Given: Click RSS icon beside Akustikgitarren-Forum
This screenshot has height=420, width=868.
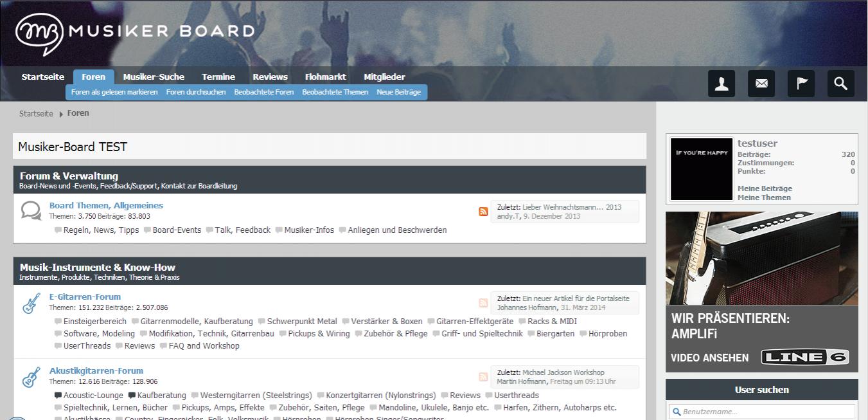Looking at the screenshot, I should [483, 377].
